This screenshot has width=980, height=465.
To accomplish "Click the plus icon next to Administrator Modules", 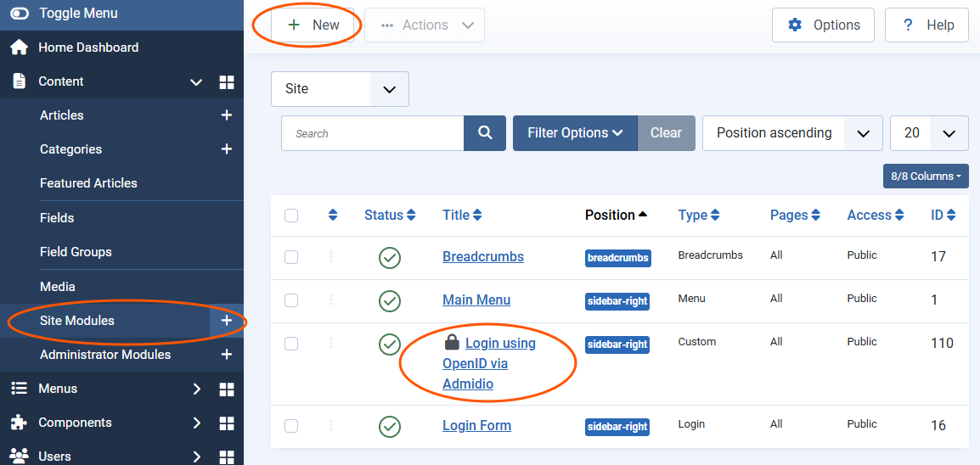I will 227,355.
